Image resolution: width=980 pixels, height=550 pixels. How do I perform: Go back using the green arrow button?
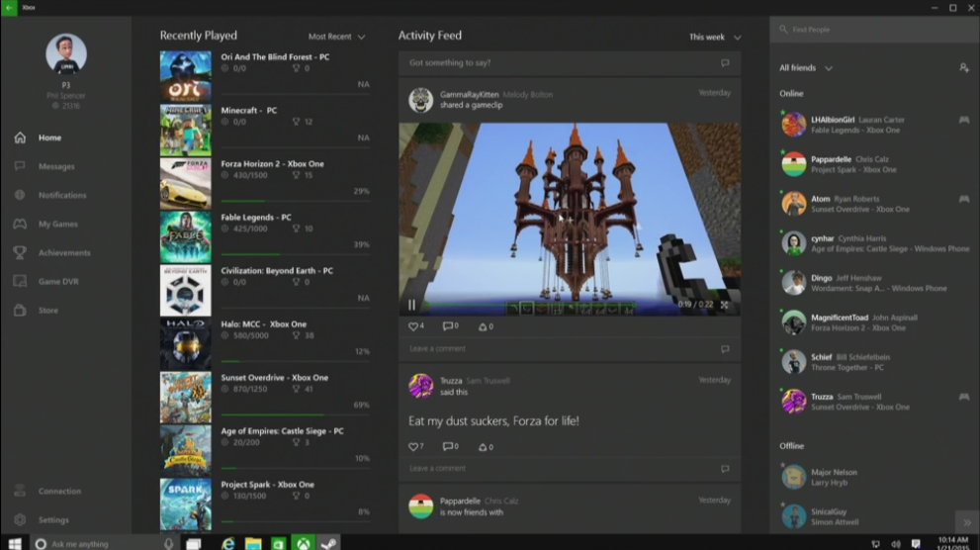[x=9, y=8]
